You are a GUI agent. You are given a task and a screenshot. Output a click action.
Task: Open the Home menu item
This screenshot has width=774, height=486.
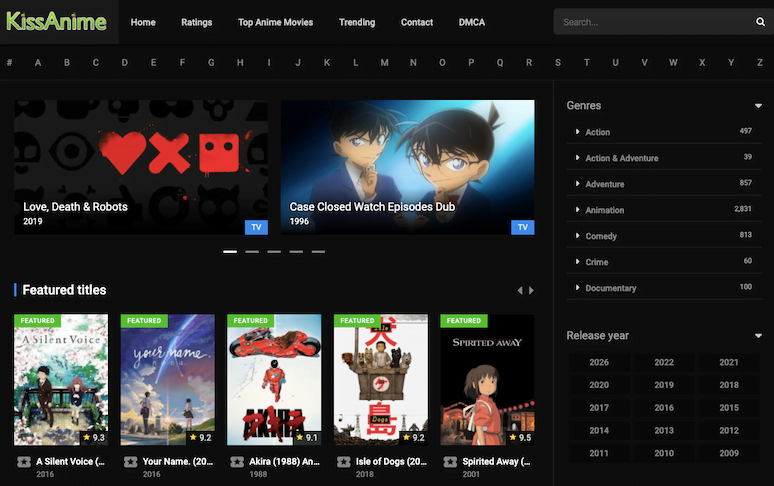(143, 22)
